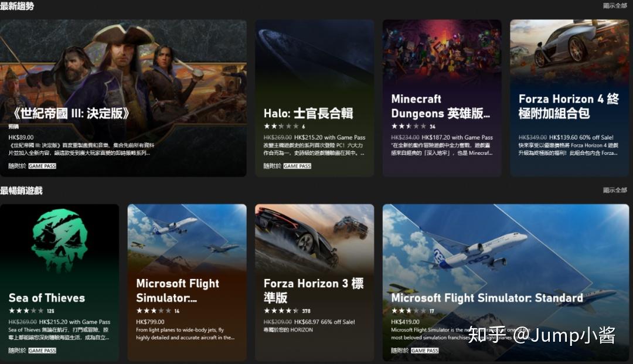Image resolution: width=633 pixels, height=364 pixels.
Task: Show all items in 最暢銷遊戲 section
Action: point(615,190)
